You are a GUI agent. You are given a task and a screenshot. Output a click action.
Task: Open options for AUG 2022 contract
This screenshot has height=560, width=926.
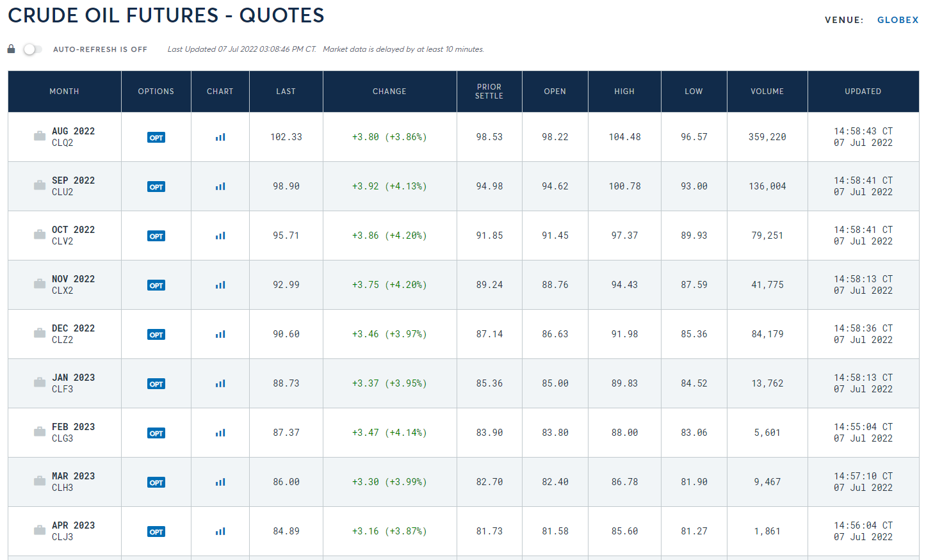click(156, 138)
